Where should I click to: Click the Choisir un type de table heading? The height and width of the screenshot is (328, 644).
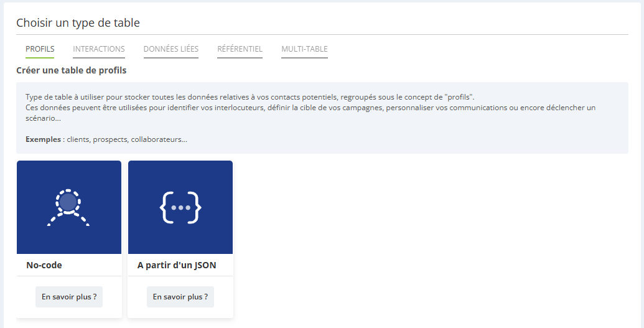pos(78,22)
